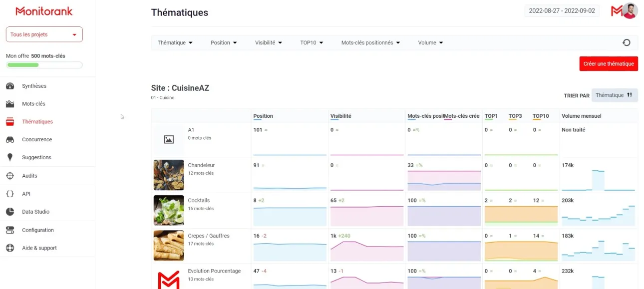644x289 pixels.
Task: Click the Data Studio pie chart icon
Action: [x=10, y=212]
